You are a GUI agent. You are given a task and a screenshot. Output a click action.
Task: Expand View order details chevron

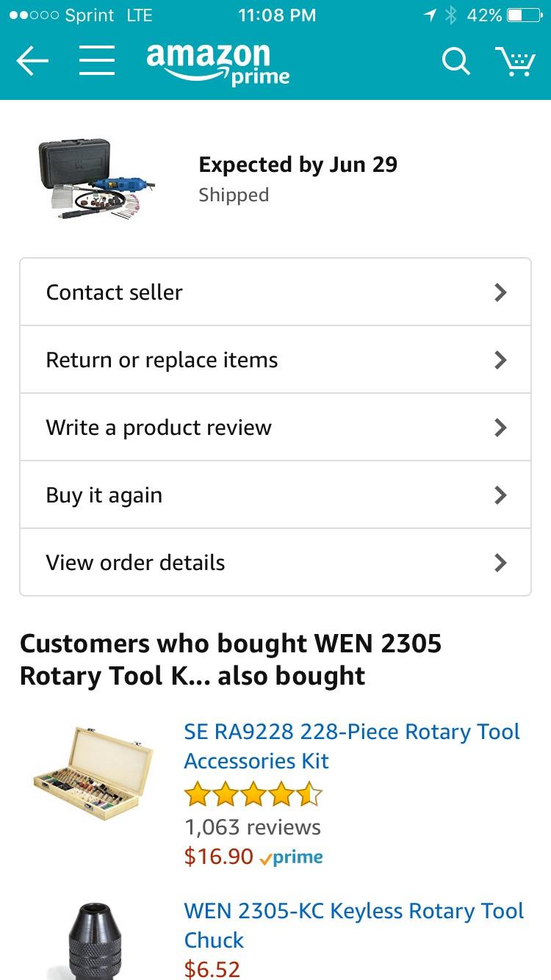point(500,563)
